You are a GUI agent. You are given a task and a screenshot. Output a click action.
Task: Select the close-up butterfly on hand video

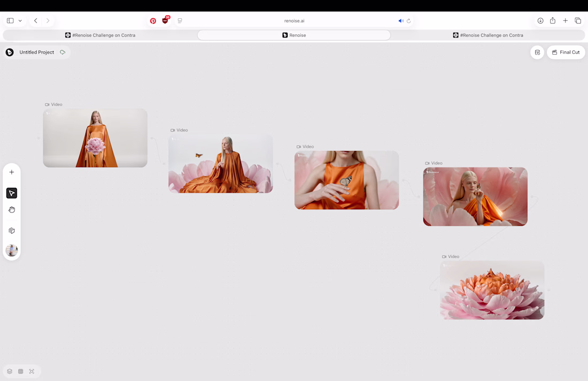click(x=346, y=180)
